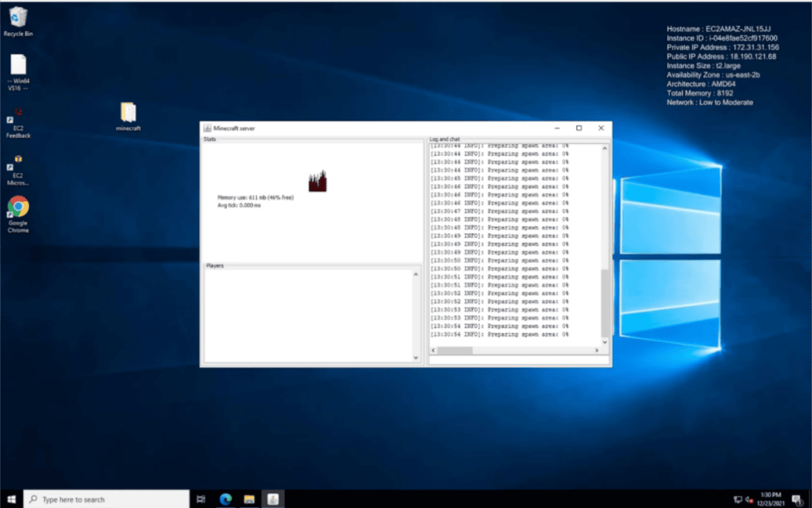Click the log panel scroll up arrow
Viewport: 812px width, 508px height.
pos(604,148)
